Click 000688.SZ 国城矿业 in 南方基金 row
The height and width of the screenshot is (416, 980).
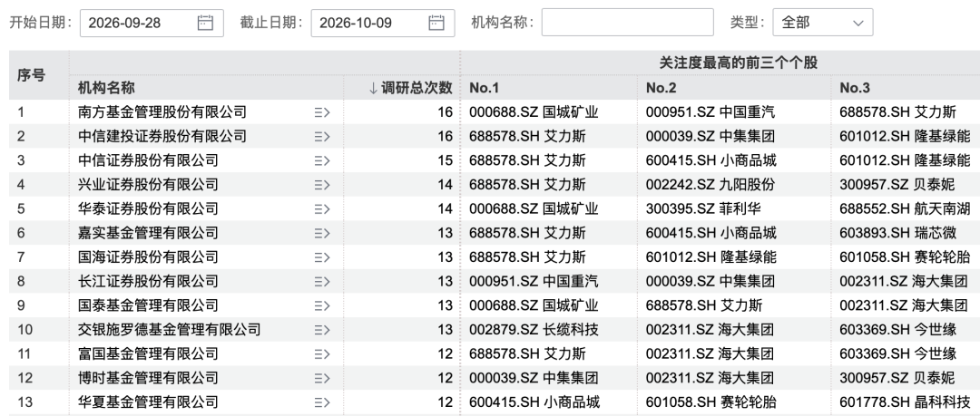click(534, 112)
